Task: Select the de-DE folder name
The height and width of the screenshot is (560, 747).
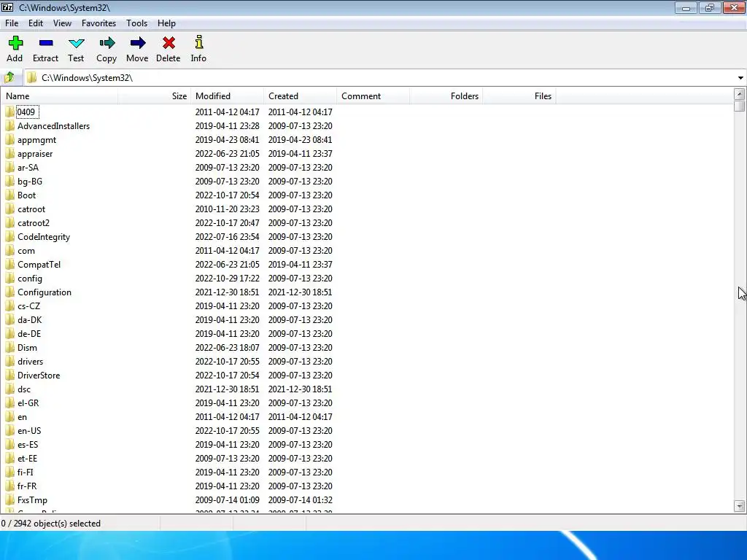Action: click(29, 333)
